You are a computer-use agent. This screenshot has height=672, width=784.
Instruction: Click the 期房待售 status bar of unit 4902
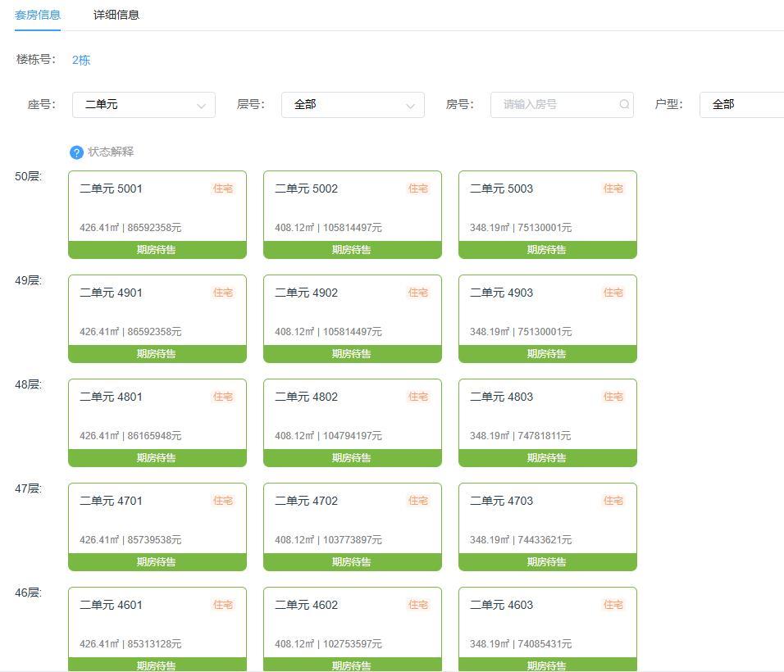tap(353, 354)
